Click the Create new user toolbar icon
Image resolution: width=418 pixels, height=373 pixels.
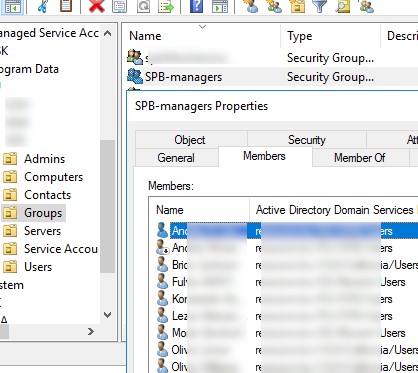251,6
